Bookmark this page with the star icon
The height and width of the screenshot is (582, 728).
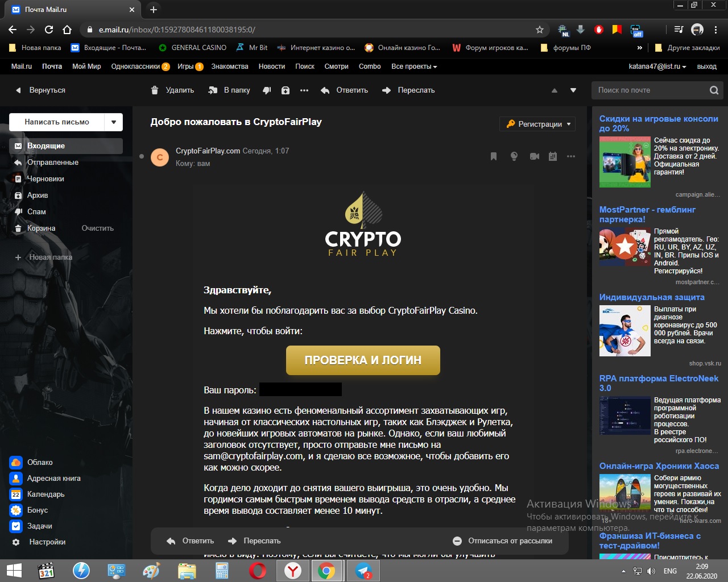pos(540,30)
